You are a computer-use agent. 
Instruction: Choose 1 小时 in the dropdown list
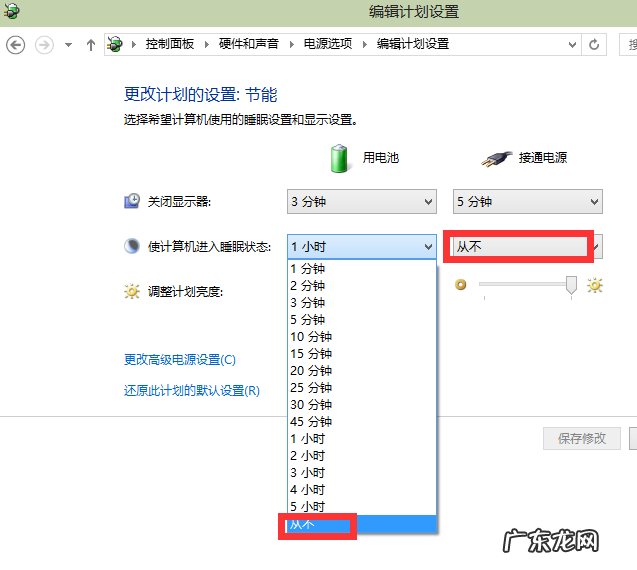[x=362, y=439]
